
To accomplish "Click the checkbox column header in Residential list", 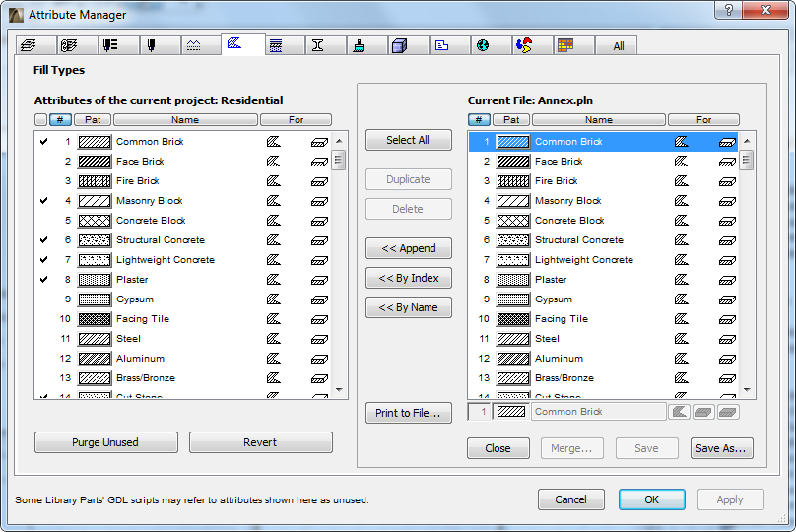I will pyautogui.click(x=41, y=120).
